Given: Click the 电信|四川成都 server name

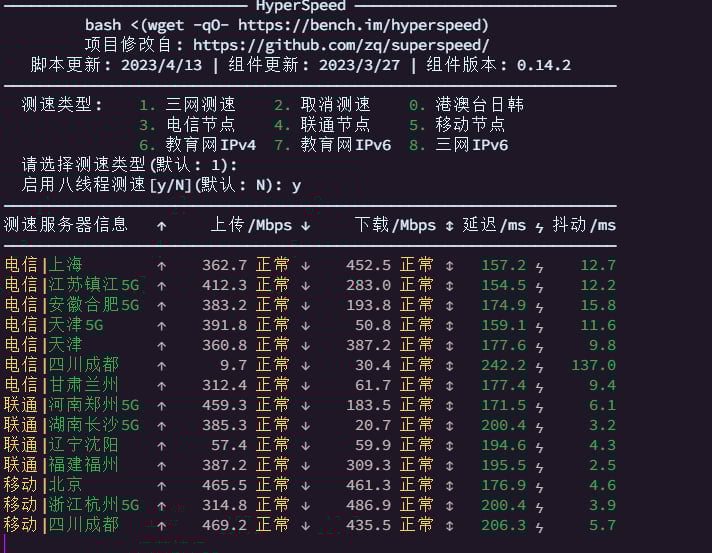Looking at the screenshot, I should point(61,365).
